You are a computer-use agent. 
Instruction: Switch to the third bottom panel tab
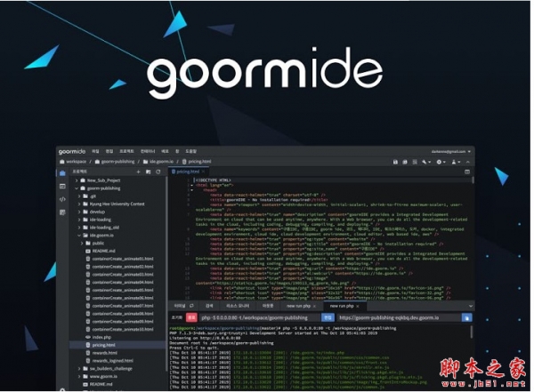pyautogui.click(x=238, y=306)
